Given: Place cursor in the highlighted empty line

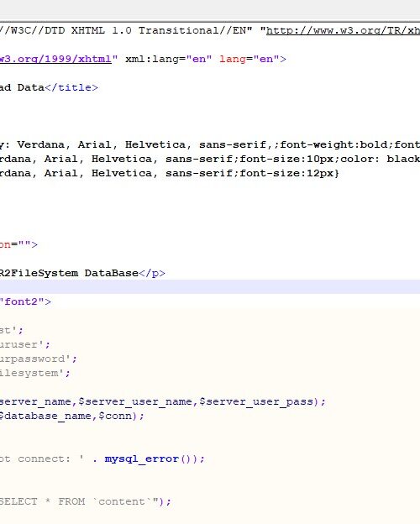Looking at the screenshot, I should point(210,286).
